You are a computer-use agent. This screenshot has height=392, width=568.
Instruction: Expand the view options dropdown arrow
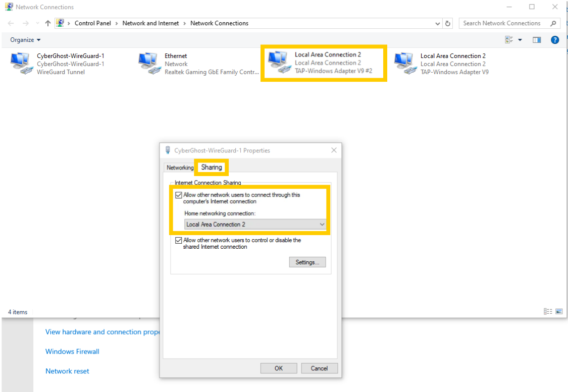click(520, 40)
